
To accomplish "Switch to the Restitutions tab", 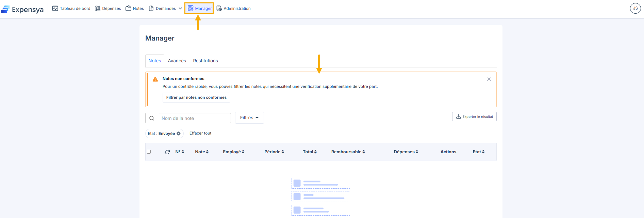I will click(205, 61).
